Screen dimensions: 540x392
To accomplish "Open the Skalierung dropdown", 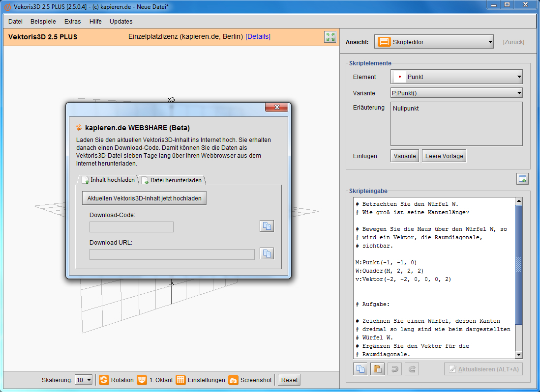I will pos(84,380).
